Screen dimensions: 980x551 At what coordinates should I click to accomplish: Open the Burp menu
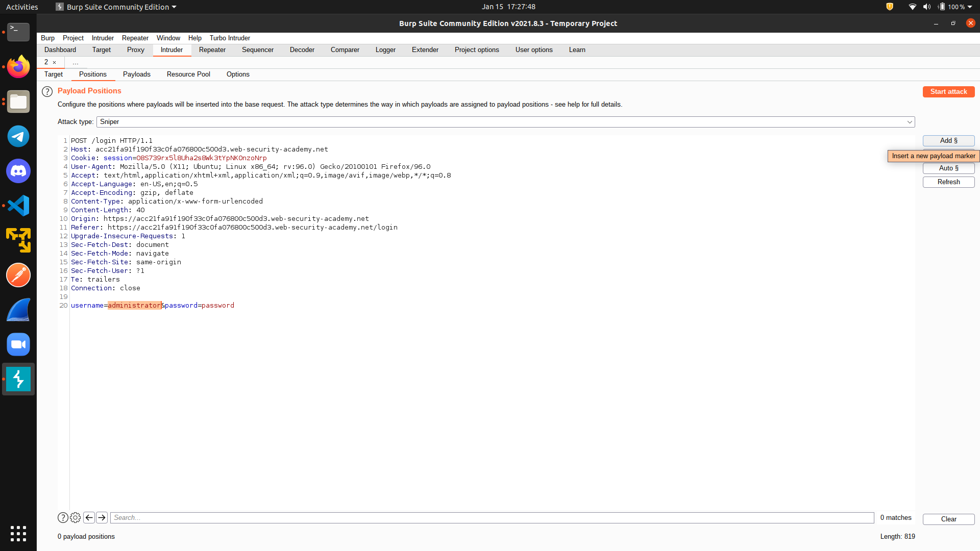click(47, 38)
